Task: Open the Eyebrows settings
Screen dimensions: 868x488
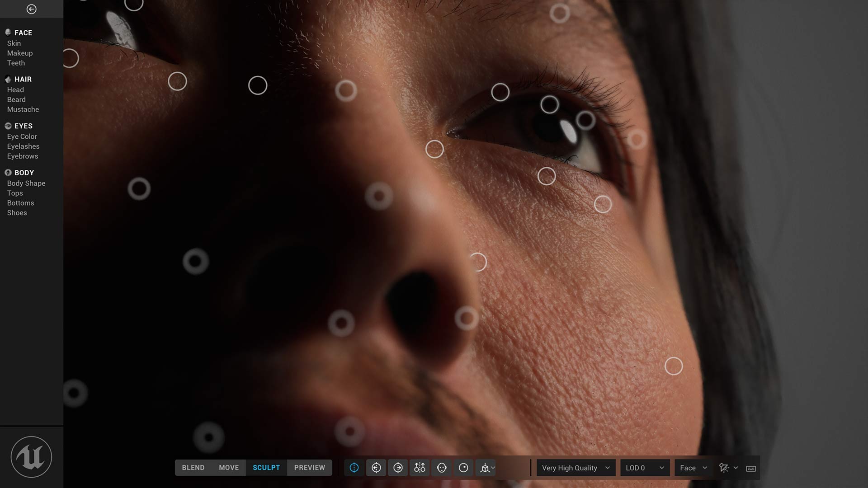Action: (x=23, y=156)
